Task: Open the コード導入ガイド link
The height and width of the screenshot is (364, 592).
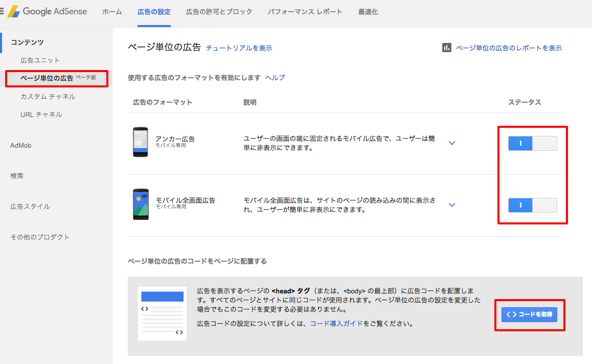Action: point(336,324)
